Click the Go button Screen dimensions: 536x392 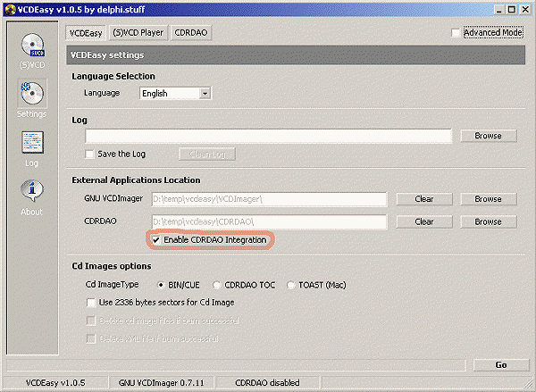click(x=501, y=365)
